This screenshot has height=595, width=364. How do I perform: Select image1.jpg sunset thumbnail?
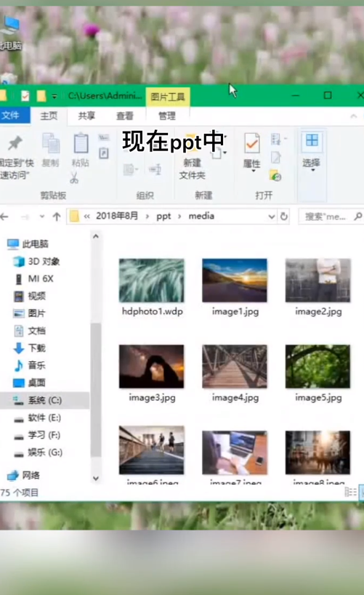tap(235, 280)
